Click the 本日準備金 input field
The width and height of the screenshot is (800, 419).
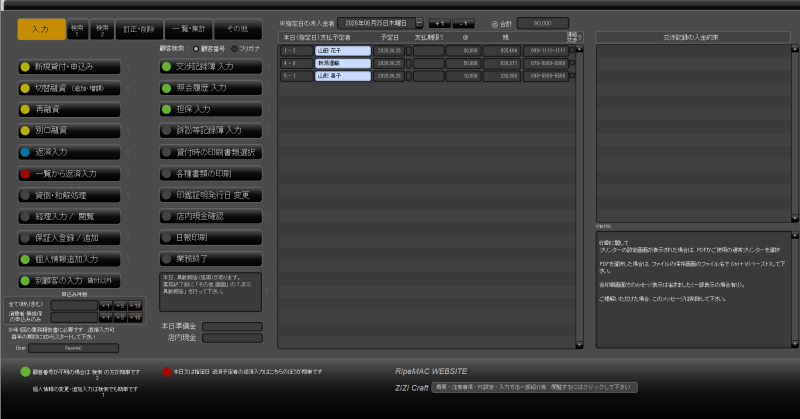(x=233, y=326)
